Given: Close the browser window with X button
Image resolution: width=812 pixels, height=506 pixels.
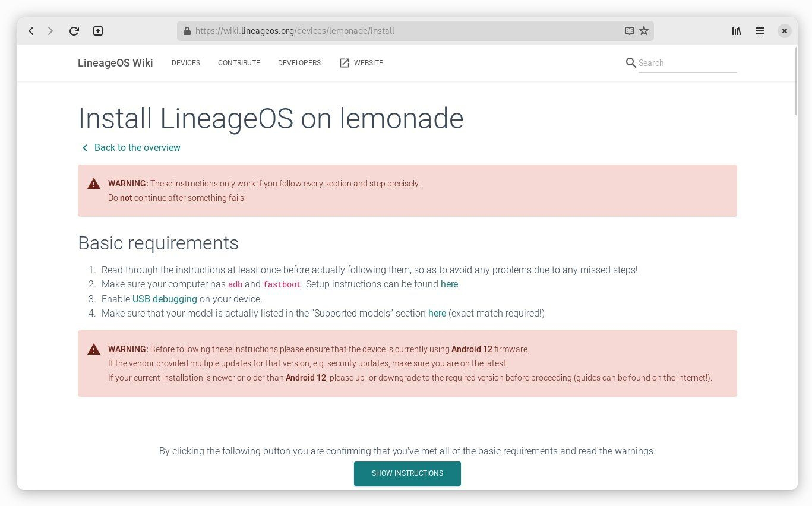Looking at the screenshot, I should point(785,31).
